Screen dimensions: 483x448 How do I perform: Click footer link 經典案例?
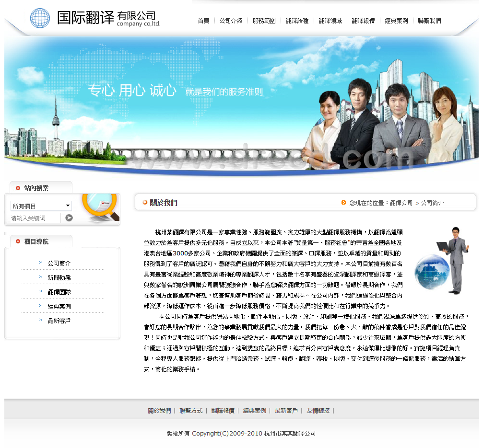coord(254,411)
